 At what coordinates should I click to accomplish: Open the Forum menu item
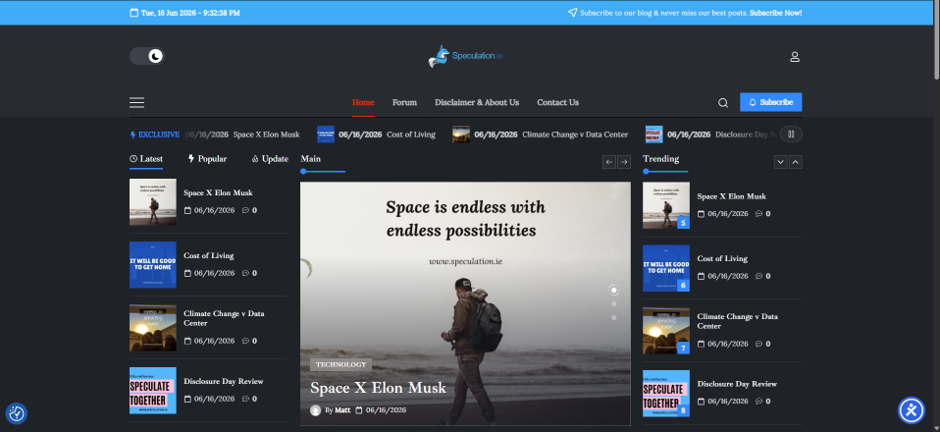[x=405, y=102]
